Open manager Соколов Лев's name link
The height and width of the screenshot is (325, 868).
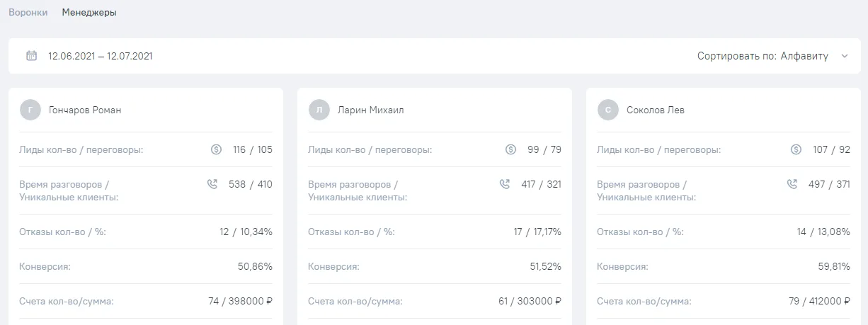click(x=656, y=110)
